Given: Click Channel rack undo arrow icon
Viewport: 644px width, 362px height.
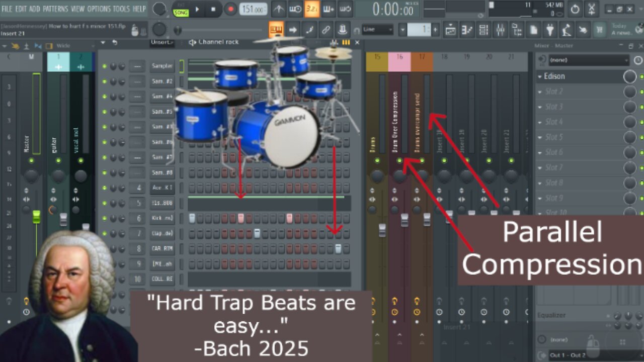Looking at the screenshot, I should pos(115,42).
